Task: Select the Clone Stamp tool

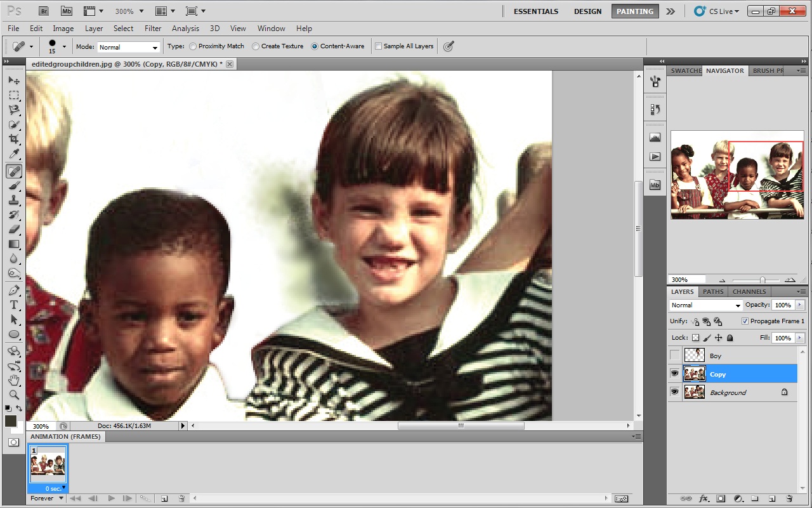Action: tap(14, 200)
